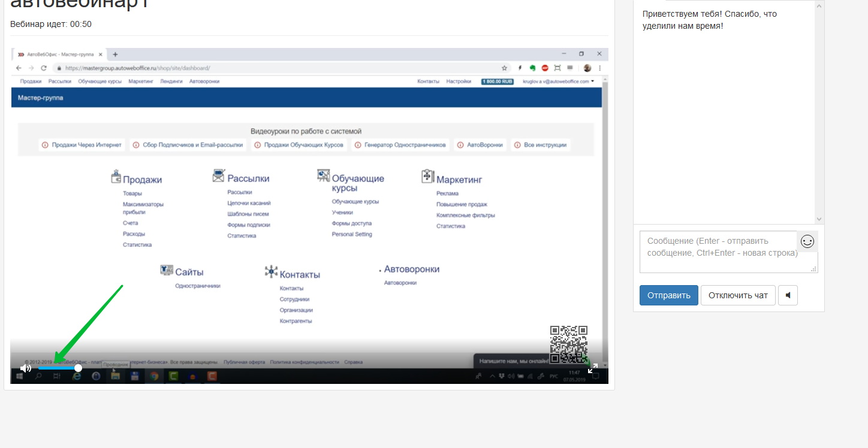This screenshot has height=448, width=868.
Task: Open the Максимизаторы прибыли link
Action: [143, 208]
